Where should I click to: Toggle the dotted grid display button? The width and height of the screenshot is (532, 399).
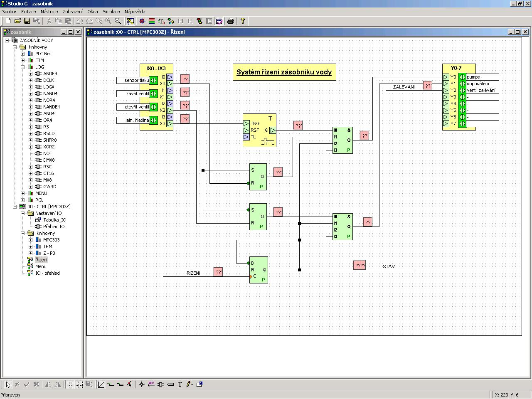click(70, 384)
